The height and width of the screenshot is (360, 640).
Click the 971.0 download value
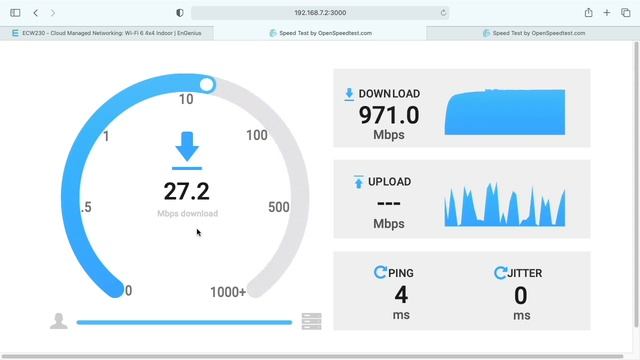(389, 115)
